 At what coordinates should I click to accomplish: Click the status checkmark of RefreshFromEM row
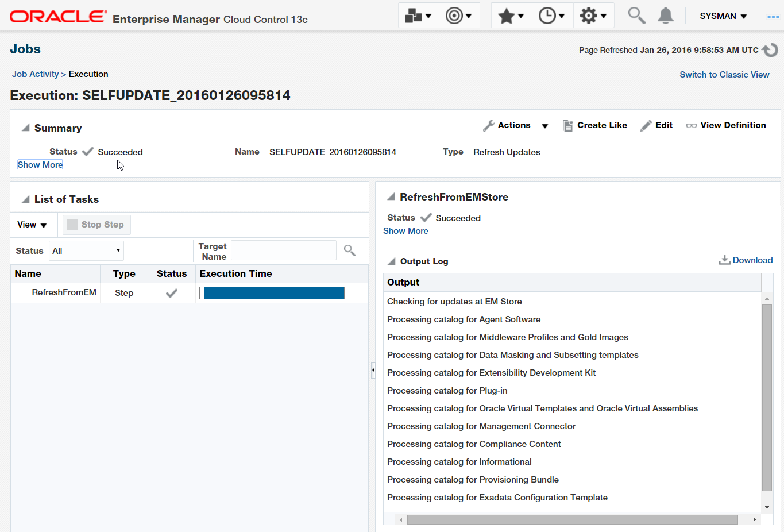coord(171,293)
